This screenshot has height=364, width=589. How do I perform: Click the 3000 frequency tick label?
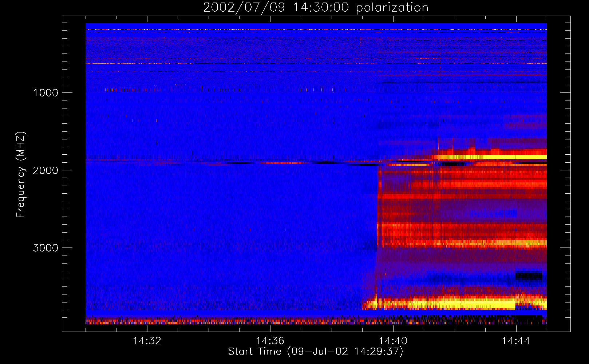tap(46, 248)
